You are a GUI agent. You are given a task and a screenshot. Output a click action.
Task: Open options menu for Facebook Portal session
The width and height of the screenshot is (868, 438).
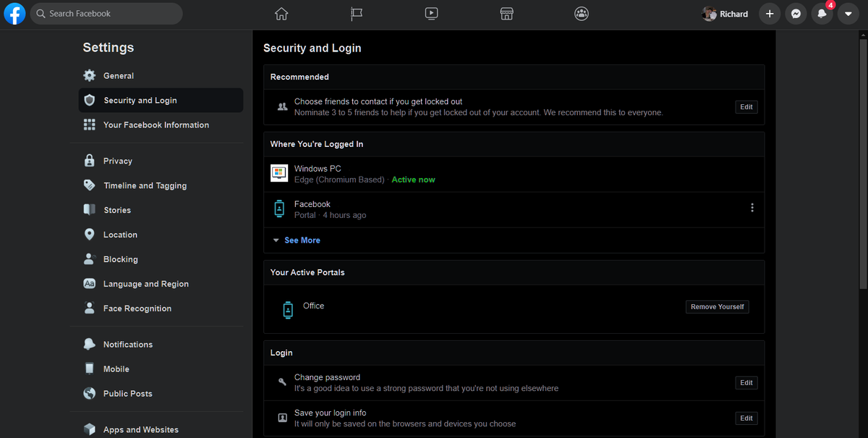752,208
